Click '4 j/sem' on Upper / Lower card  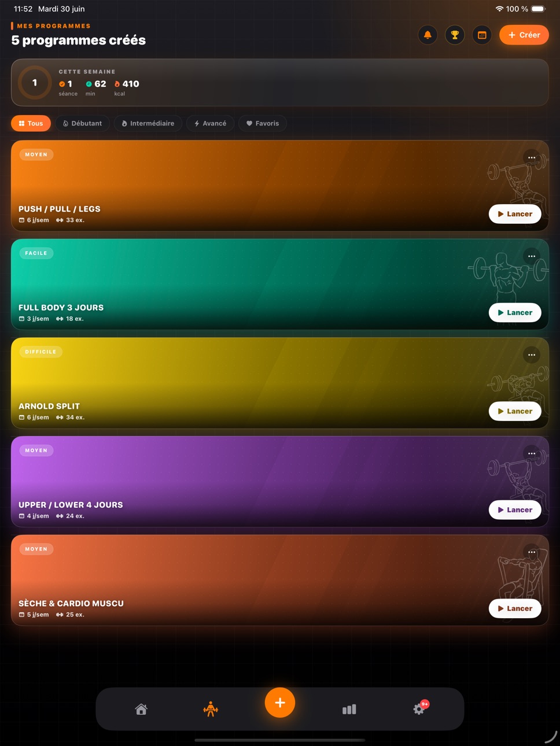34,516
